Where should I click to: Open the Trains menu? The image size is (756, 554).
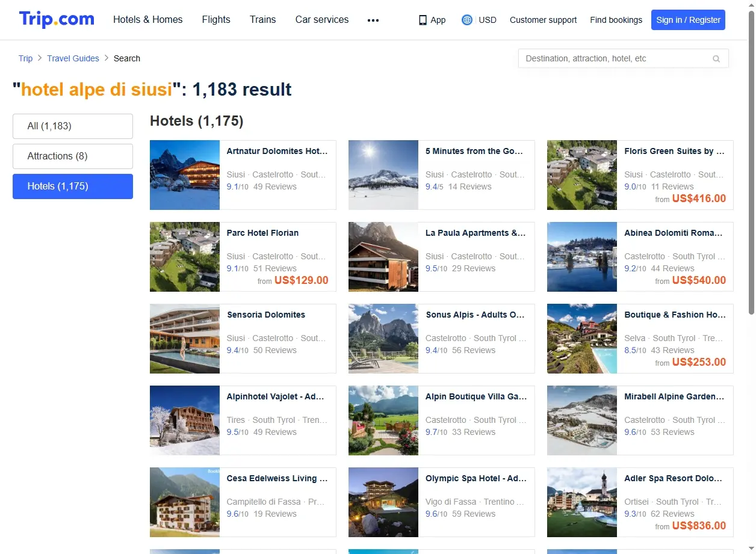point(263,19)
